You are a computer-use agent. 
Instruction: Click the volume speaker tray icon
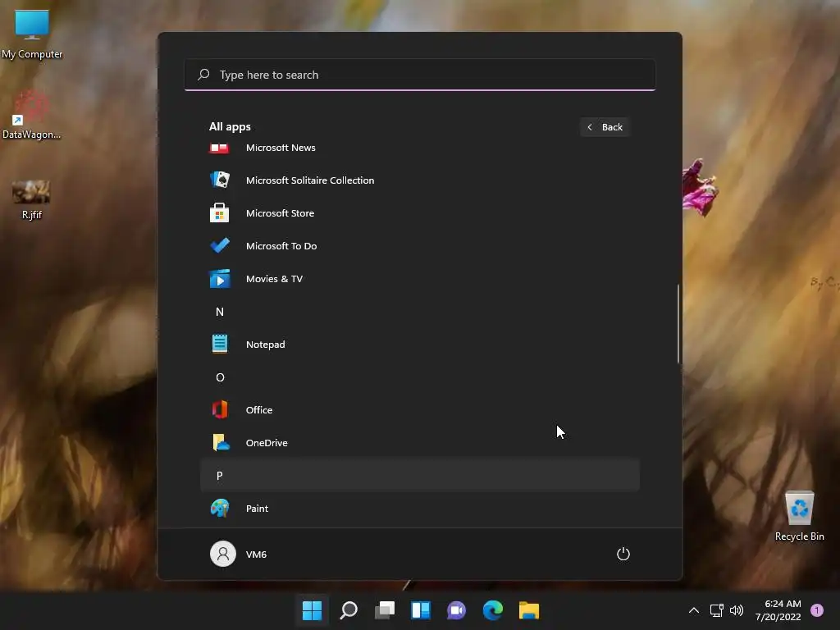[x=737, y=610]
